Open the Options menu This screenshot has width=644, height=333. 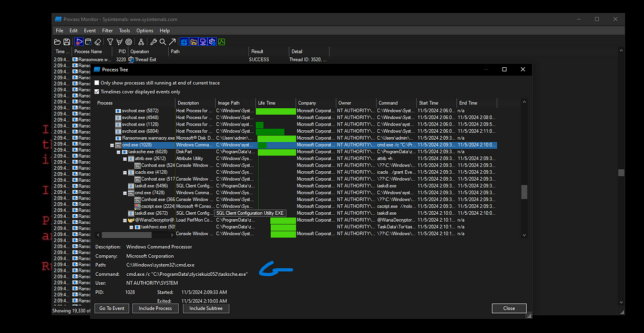pyautogui.click(x=145, y=30)
